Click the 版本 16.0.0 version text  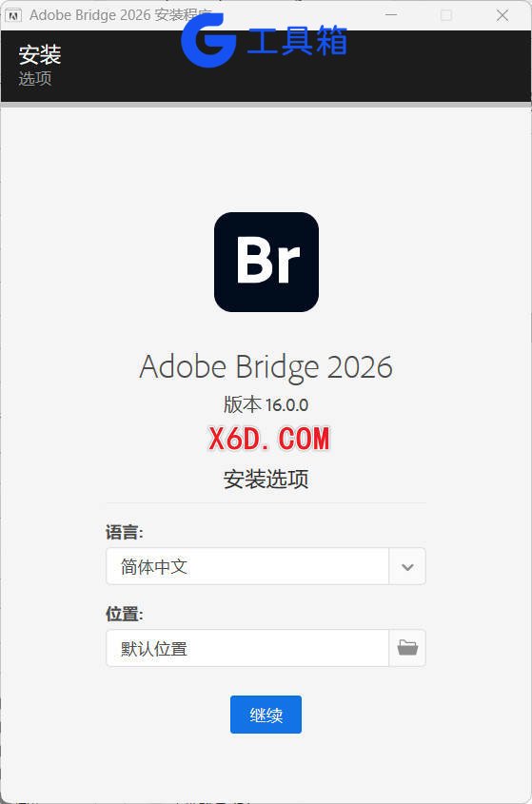[266, 404]
